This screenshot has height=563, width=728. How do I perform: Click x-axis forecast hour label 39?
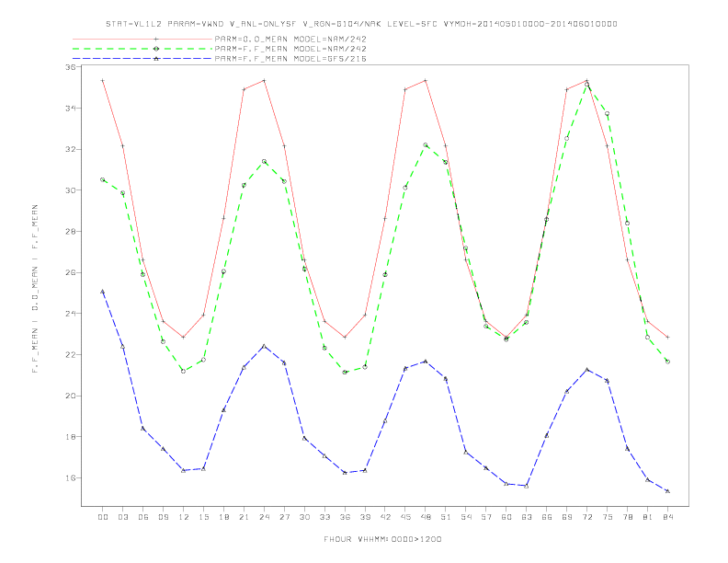[366, 517]
